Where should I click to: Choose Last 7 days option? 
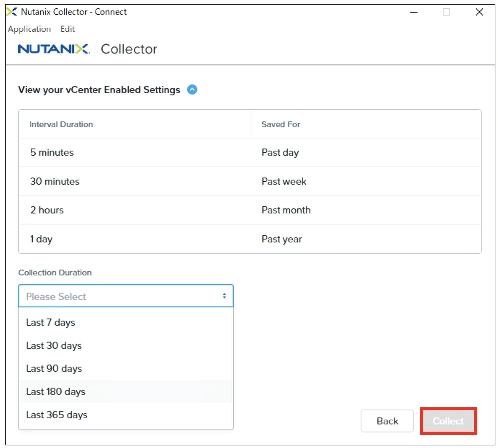(x=126, y=322)
